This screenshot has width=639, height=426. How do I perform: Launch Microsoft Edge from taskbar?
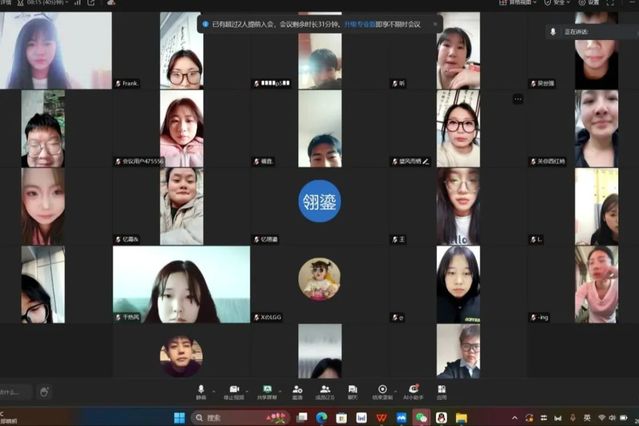pos(322,418)
